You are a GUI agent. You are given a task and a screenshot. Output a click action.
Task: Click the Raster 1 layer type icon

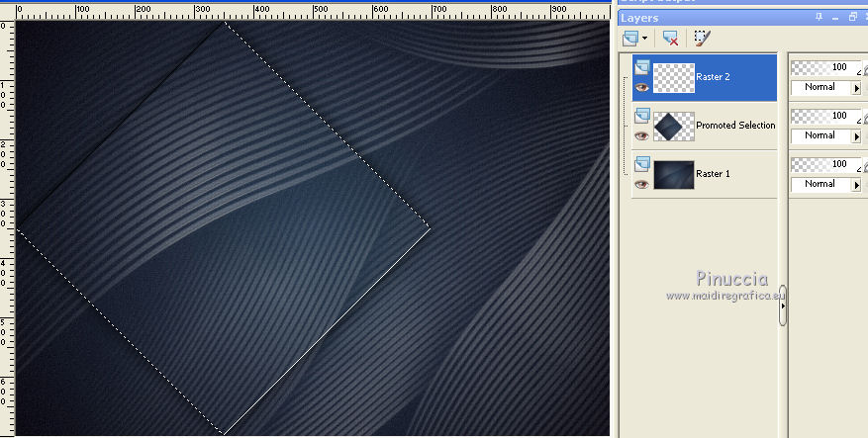641,164
